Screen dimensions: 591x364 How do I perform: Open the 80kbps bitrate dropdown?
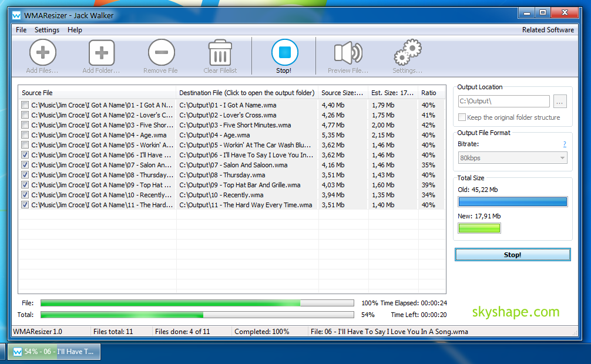pyautogui.click(x=512, y=158)
